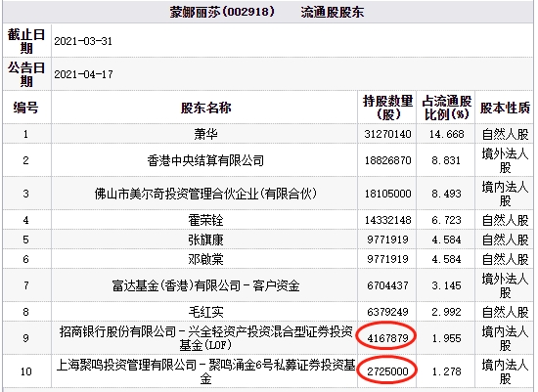
Task: Select shareholder name 萧华
Action: 205,134
